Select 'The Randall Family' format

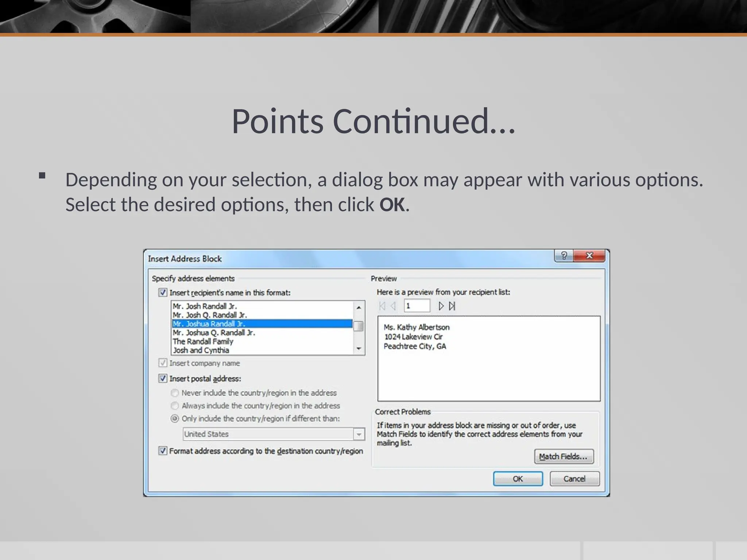[262, 341]
